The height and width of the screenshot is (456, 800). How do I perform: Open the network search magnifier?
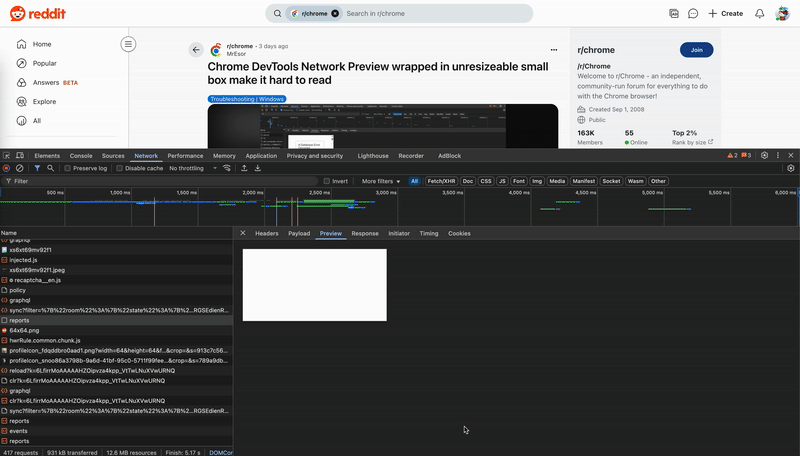point(51,168)
